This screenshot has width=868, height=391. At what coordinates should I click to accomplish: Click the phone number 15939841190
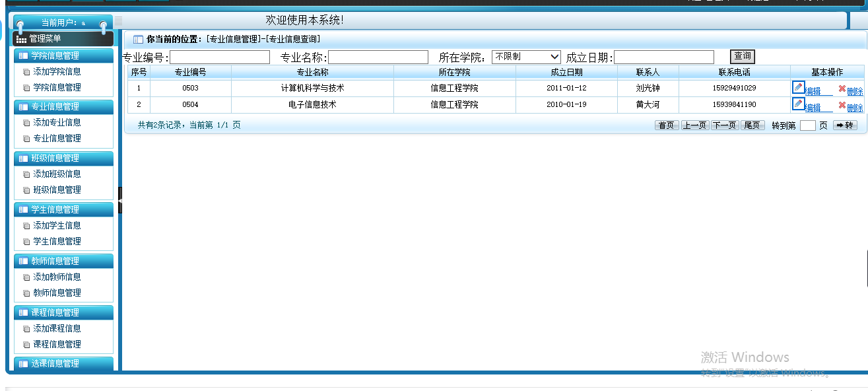pyautogui.click(x=735, y=104)
